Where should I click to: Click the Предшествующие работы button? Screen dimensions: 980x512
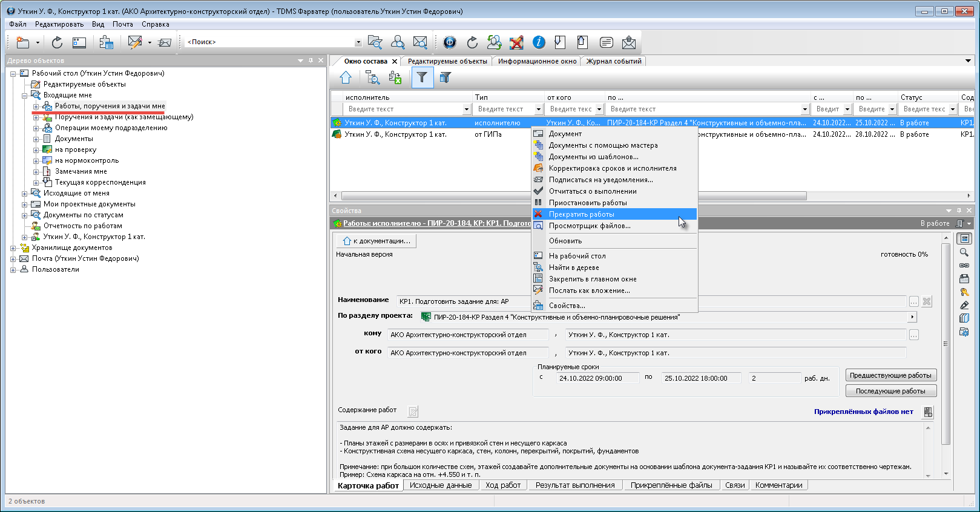coord(890,375)
